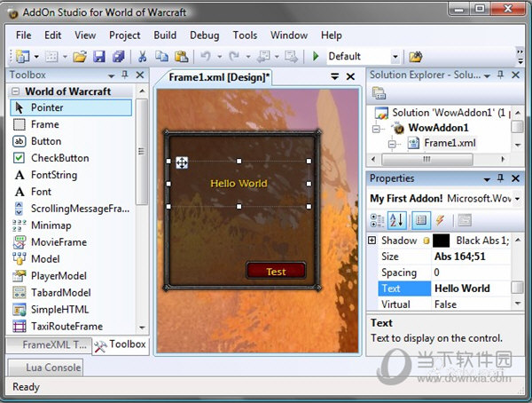Click the Save All icon
Image resolution: width=532 pixels, height=403 pixels.
(119, 57)
